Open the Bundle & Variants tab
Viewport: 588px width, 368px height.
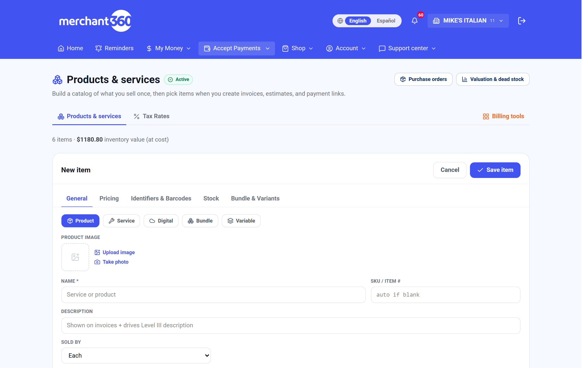(255, 198)
